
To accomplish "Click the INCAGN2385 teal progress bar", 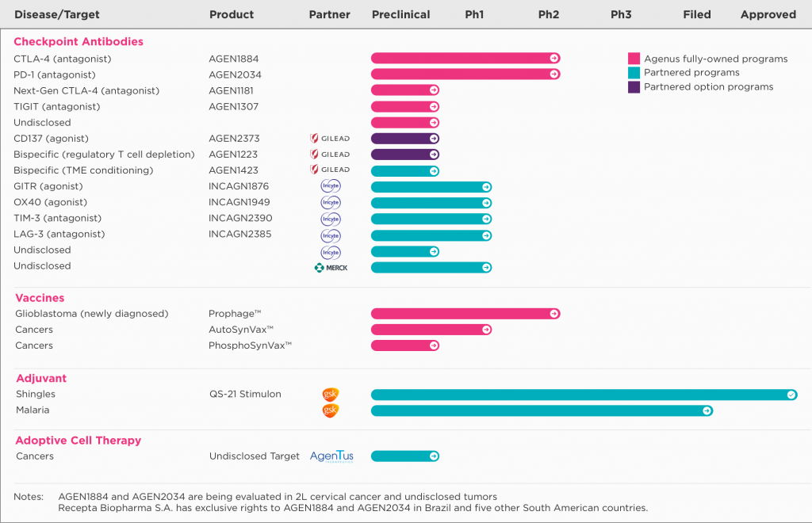I will click(431, 235).
